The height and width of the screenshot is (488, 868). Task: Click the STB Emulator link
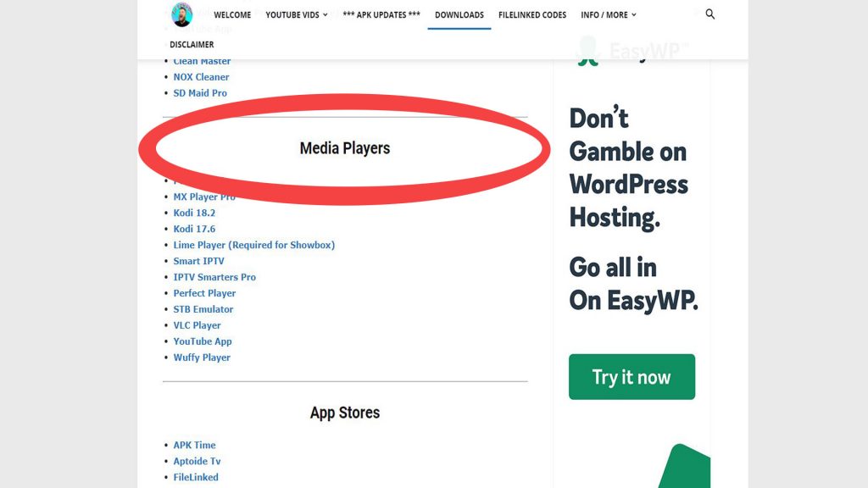pos(203,309)
